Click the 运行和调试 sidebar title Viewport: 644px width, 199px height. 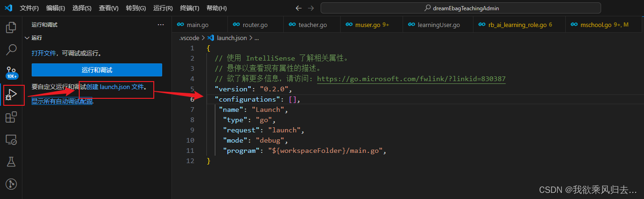pos(45,25)
